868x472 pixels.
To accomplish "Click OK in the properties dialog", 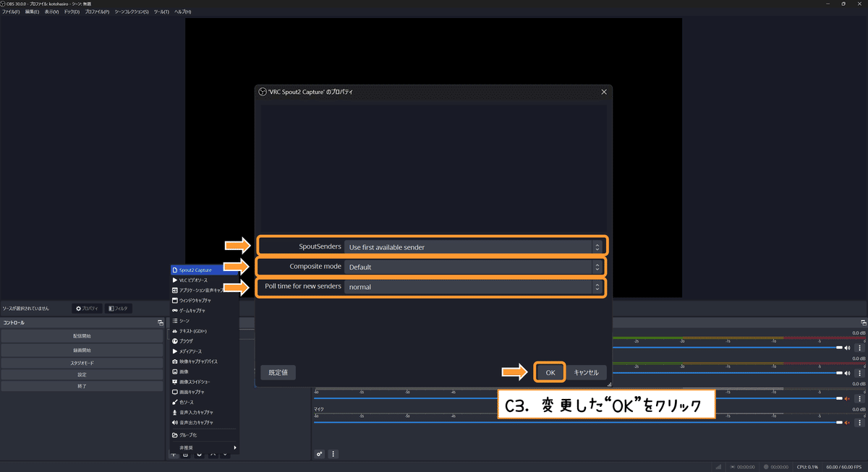I will point(550,372).
